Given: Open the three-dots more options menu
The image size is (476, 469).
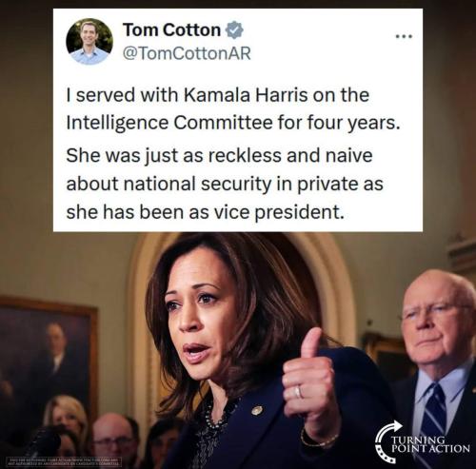Looking at the screenshot, I should 404,36.
